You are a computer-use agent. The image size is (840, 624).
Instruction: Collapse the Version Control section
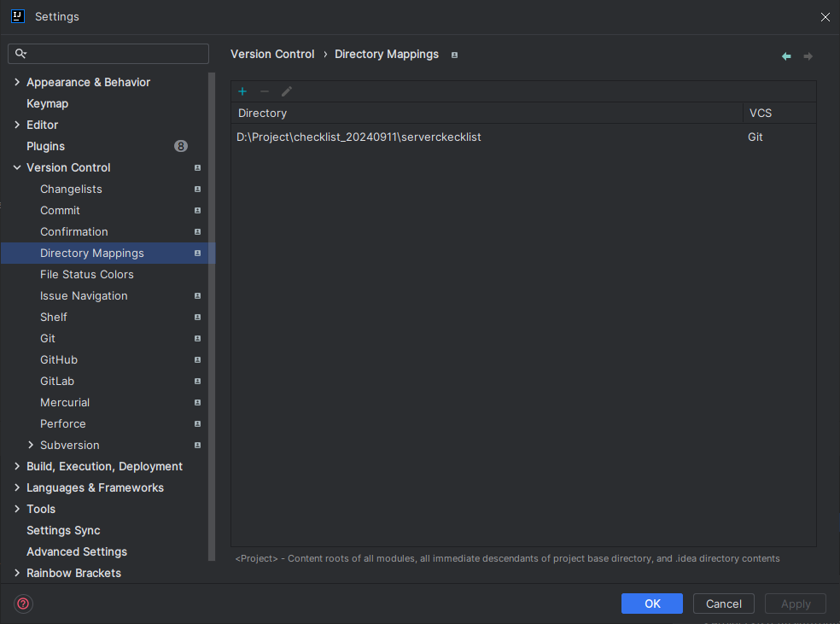[17, 167]
